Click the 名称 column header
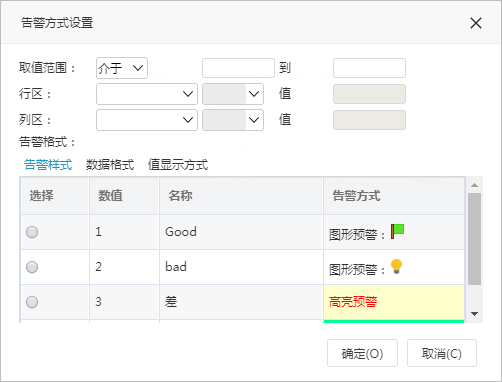 click(x=241, y=196)
